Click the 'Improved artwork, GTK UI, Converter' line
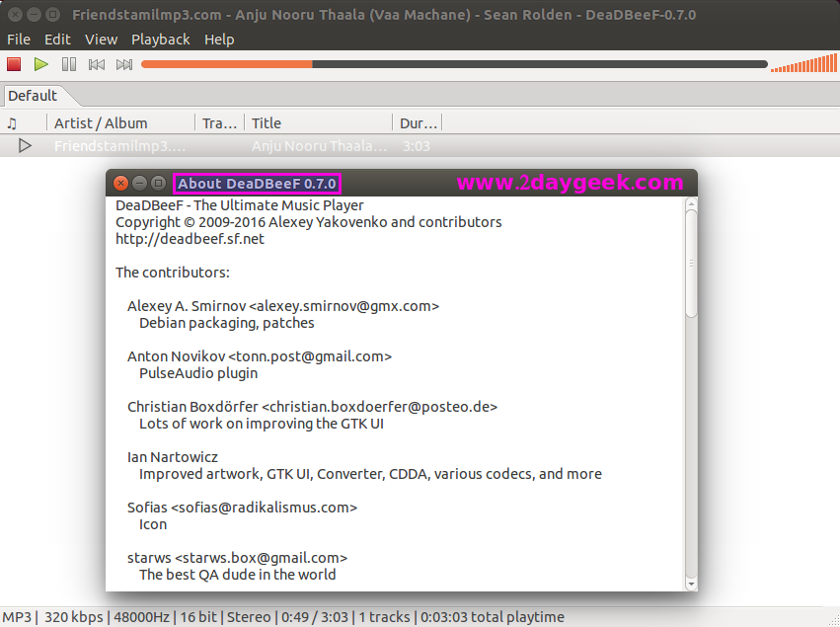This screenshot has width=840, height=627. coord(370,474)
